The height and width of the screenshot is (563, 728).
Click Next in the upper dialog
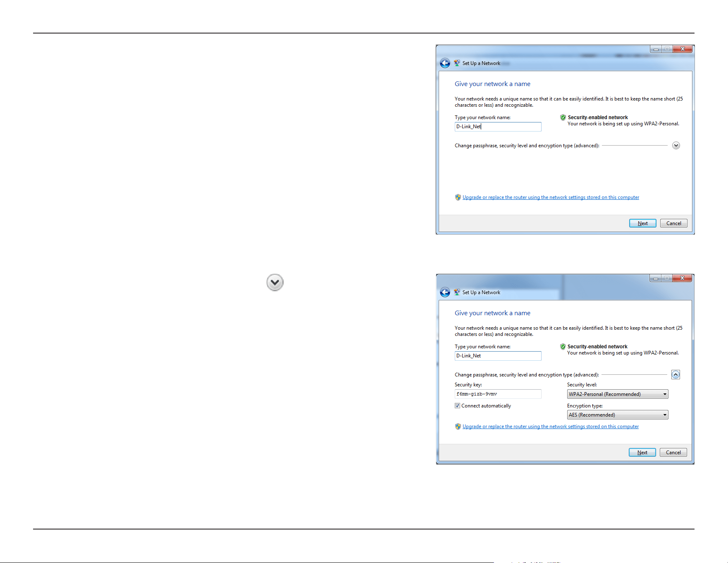pos(642,223)
